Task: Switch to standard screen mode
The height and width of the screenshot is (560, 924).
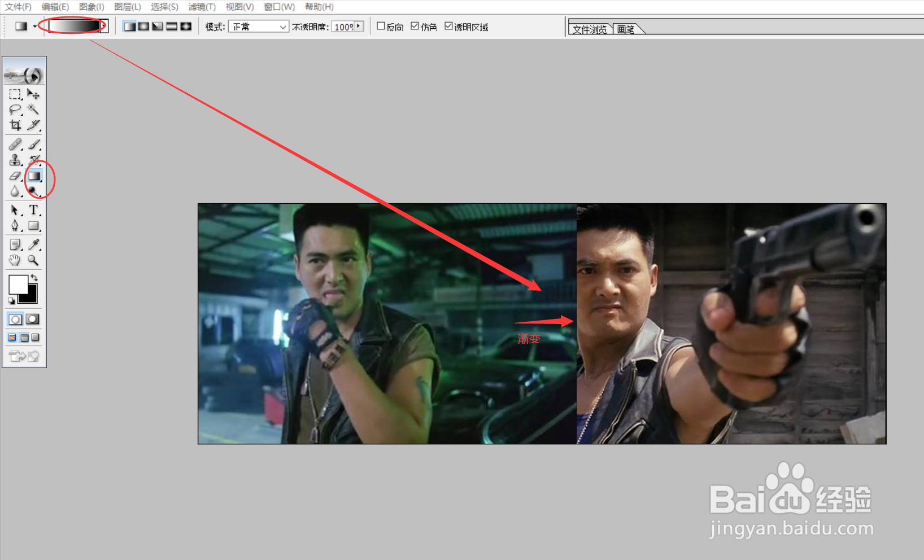Action: tap(12, 338)
